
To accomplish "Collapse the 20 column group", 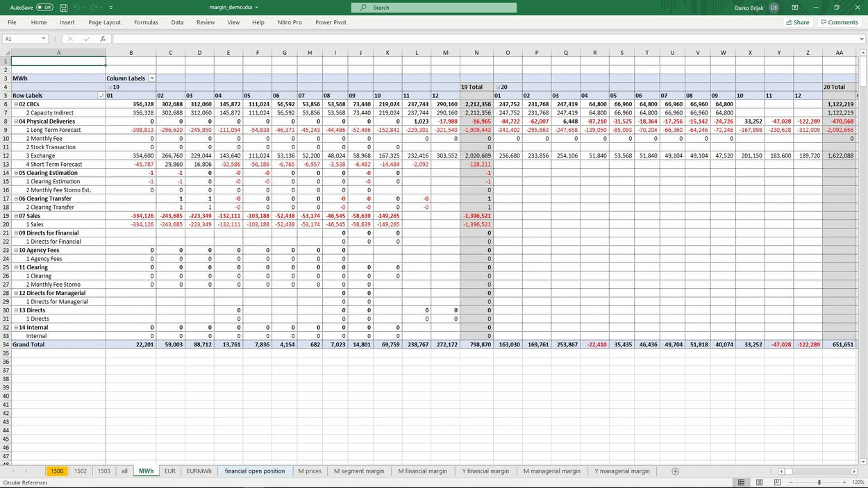I will point(497,87).
